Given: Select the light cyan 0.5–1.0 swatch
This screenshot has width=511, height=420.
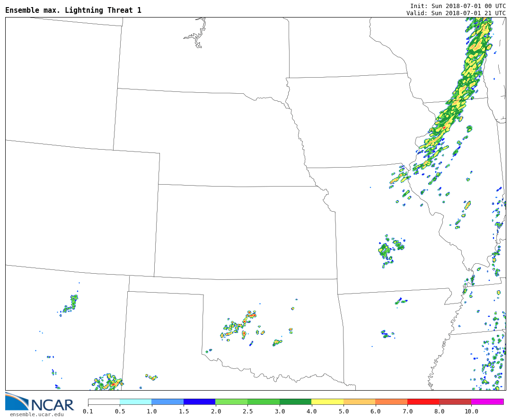Looking at the screenshot, I should click(x=136, y=402).
